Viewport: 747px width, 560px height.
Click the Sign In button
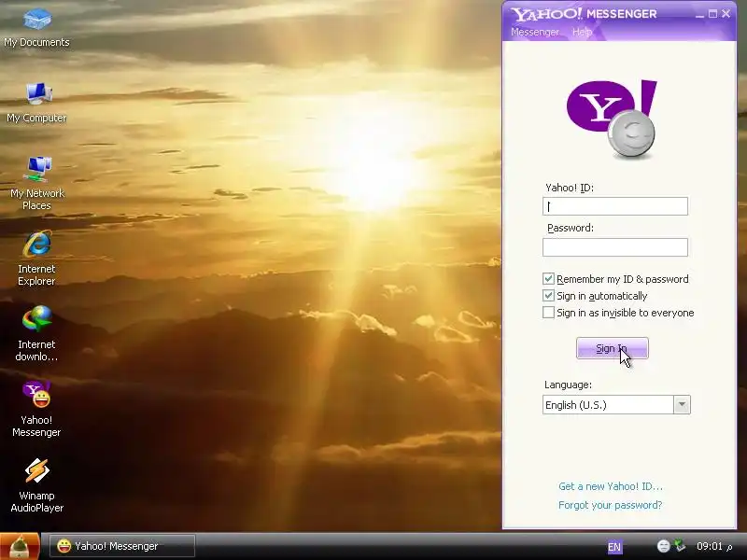click(613, 348)
